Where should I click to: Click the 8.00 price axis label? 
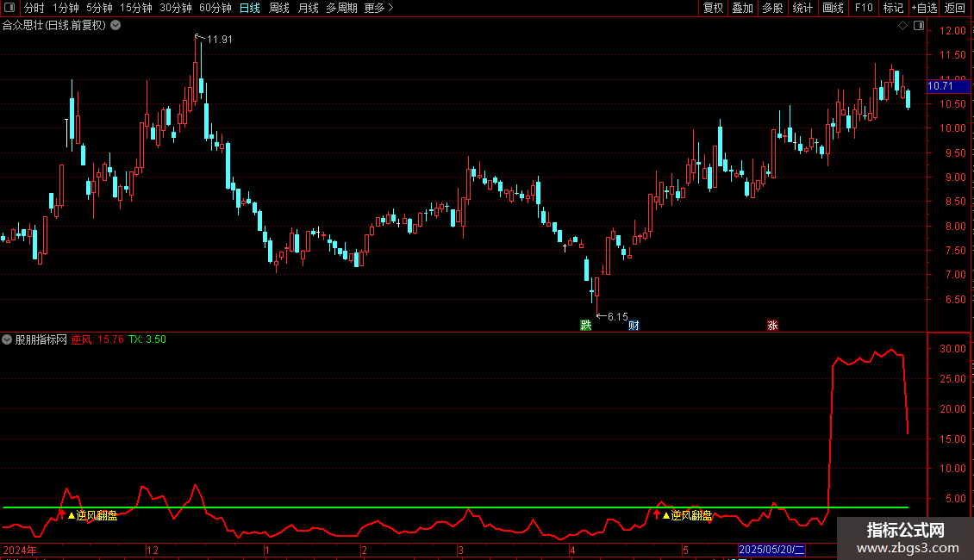(x=955, y=226)
